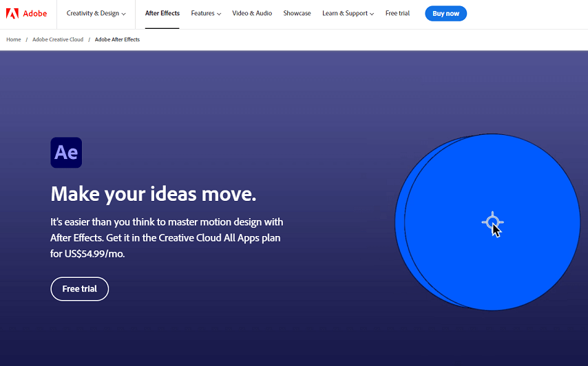Open the Showcase menu item
The width and height of the screenshot is (588, 366).
297,14
